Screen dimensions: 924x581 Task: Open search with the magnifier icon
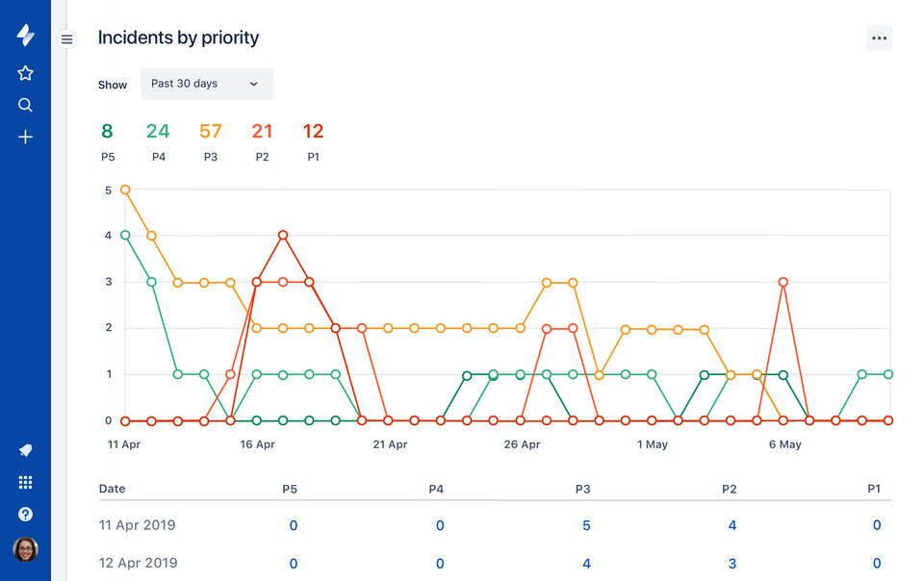click(x=26, y=105)
